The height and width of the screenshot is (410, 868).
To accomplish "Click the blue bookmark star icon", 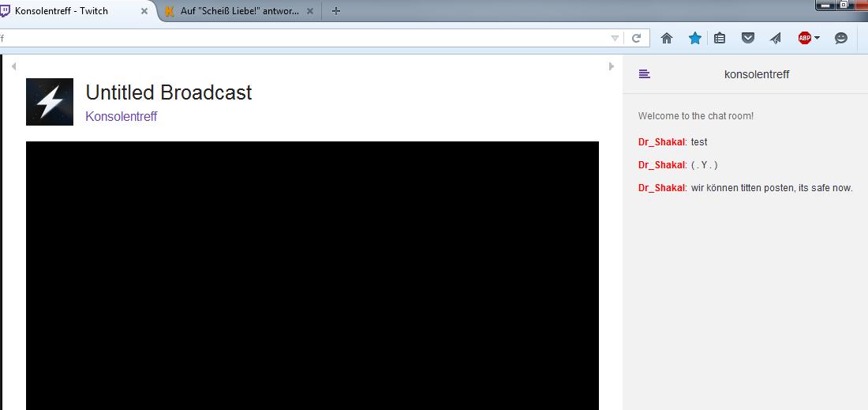I will click(694, 38).
